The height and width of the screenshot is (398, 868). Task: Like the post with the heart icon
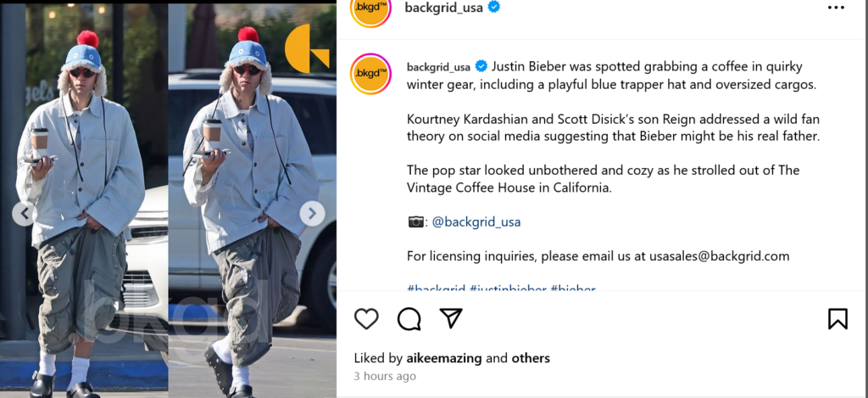[x=366, y=319]
